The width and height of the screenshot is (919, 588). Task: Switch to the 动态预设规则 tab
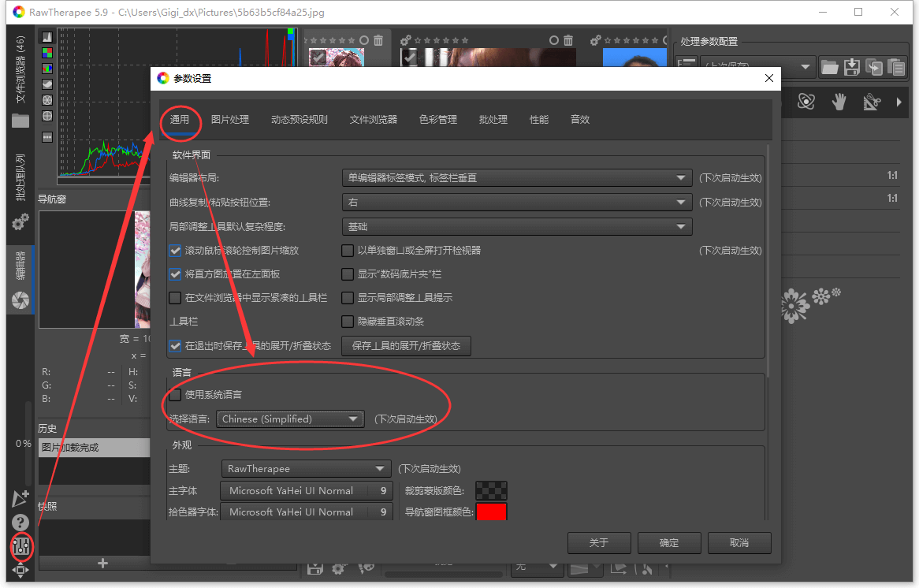click(x=299, y=120)
